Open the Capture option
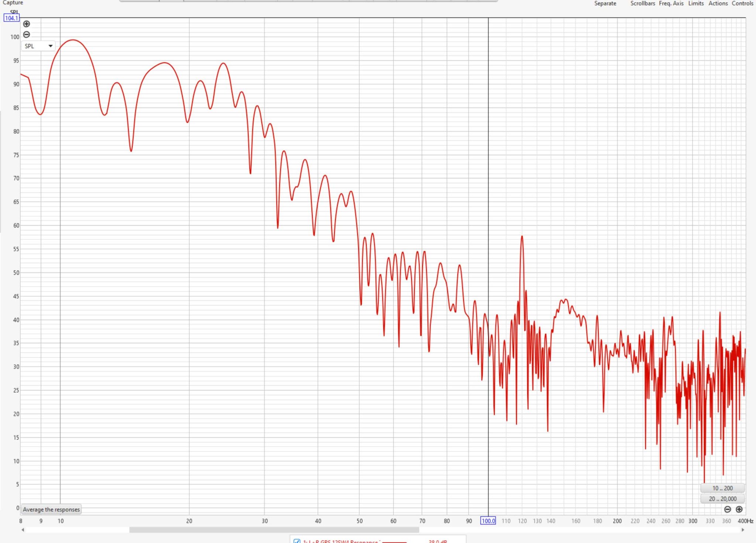 [13, 3]
